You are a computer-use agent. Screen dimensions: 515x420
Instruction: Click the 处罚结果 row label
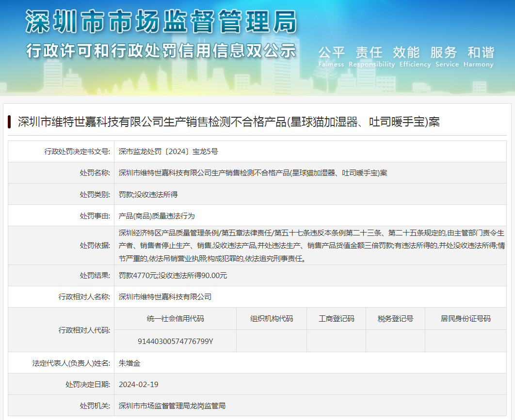click(x=95, y=275)
